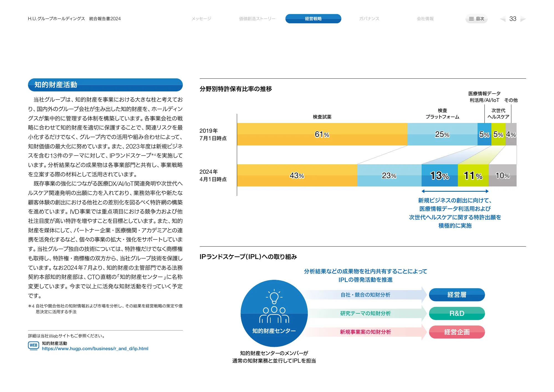Click the その他 category label

[x=511, y=100]
